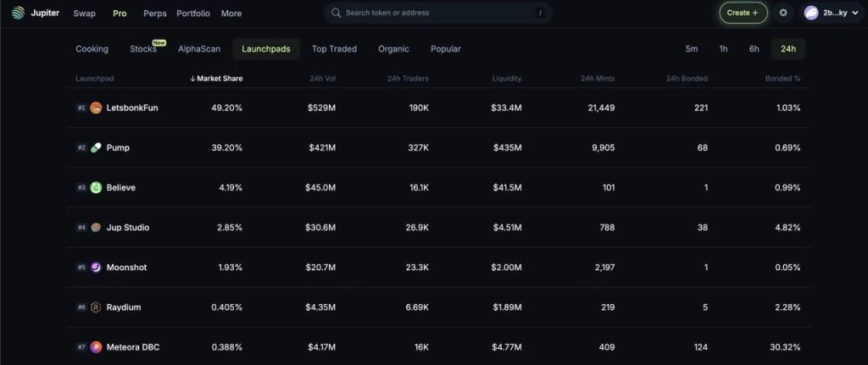Open the wallet account dropdown

pyautogui.click(x=827, y=13)
